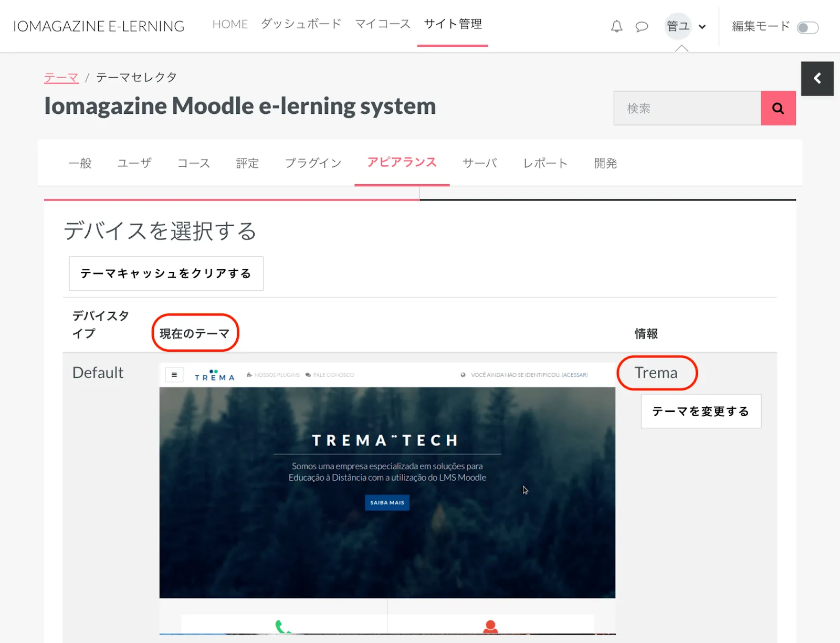This screenshot has height=643, width=840.
Task: Click the 検索 search input field
Action: pyautogui.click(x=687, y=108)
